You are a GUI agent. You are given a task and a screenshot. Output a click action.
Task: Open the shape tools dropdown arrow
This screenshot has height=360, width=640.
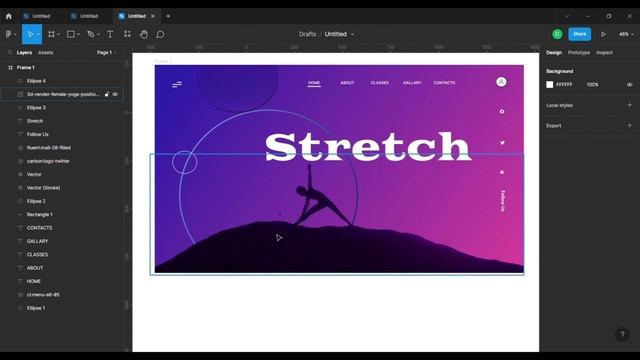(78, 35)
